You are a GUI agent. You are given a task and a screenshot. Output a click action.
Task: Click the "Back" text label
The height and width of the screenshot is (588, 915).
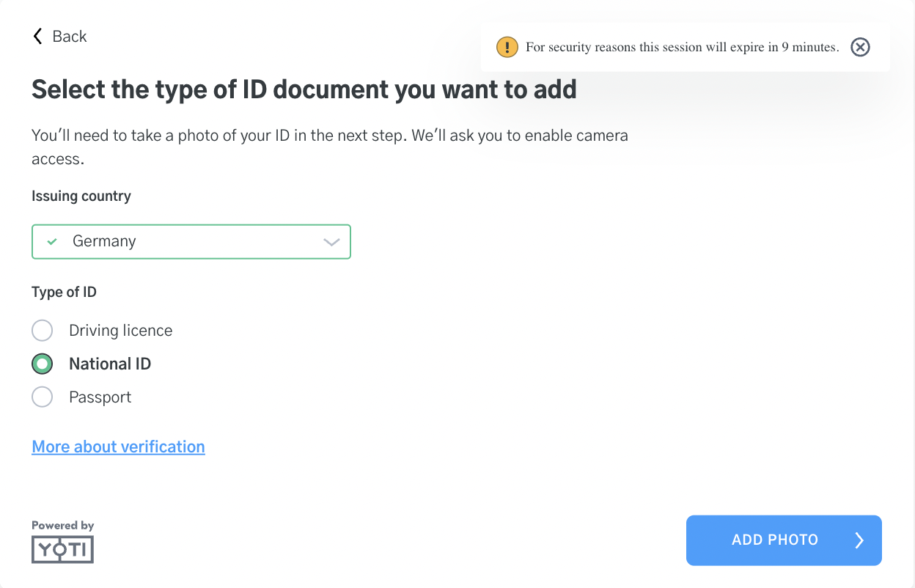70,37
